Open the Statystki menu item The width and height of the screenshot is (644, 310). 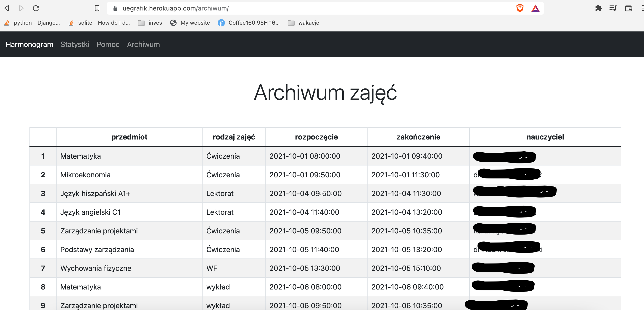(x=75, y=44)
